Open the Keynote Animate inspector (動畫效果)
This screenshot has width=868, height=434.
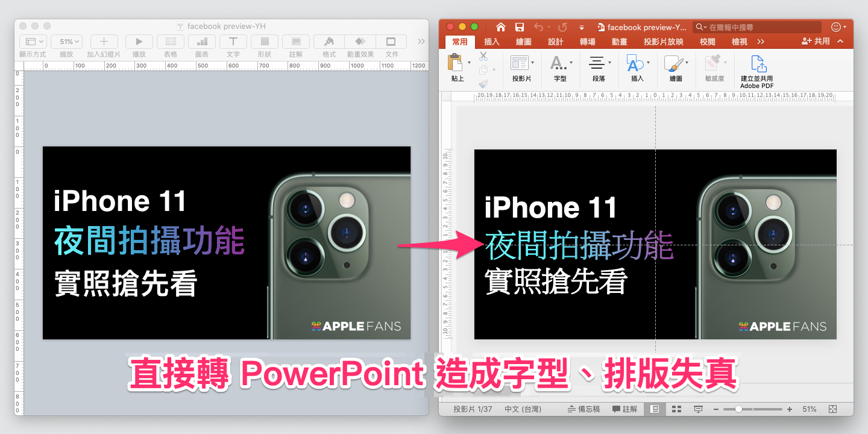point(360,42)
